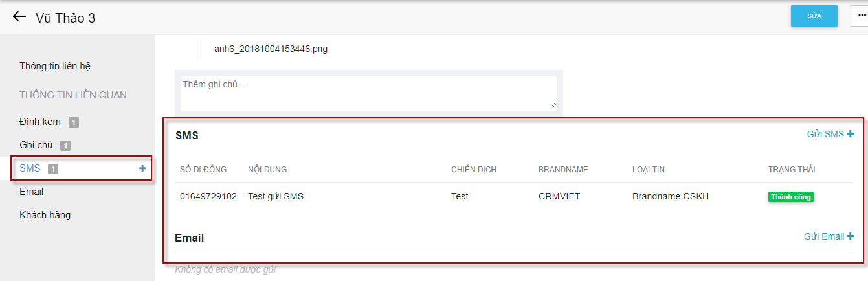Open the three-dots more options menu

[861, 16]
